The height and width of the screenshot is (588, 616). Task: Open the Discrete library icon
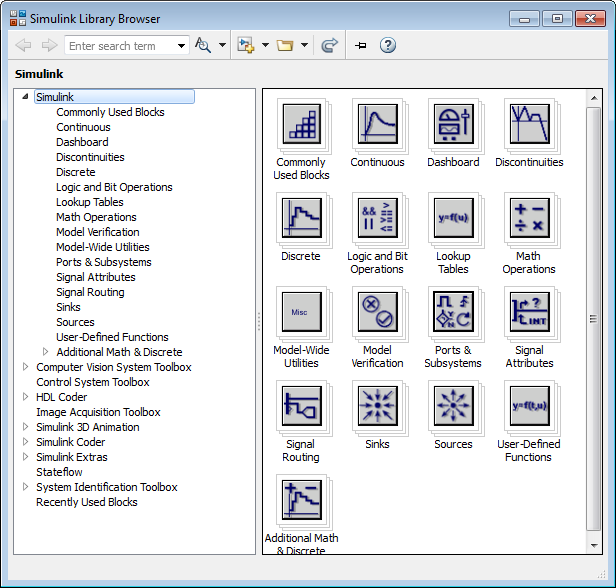(x=302, y=218)
